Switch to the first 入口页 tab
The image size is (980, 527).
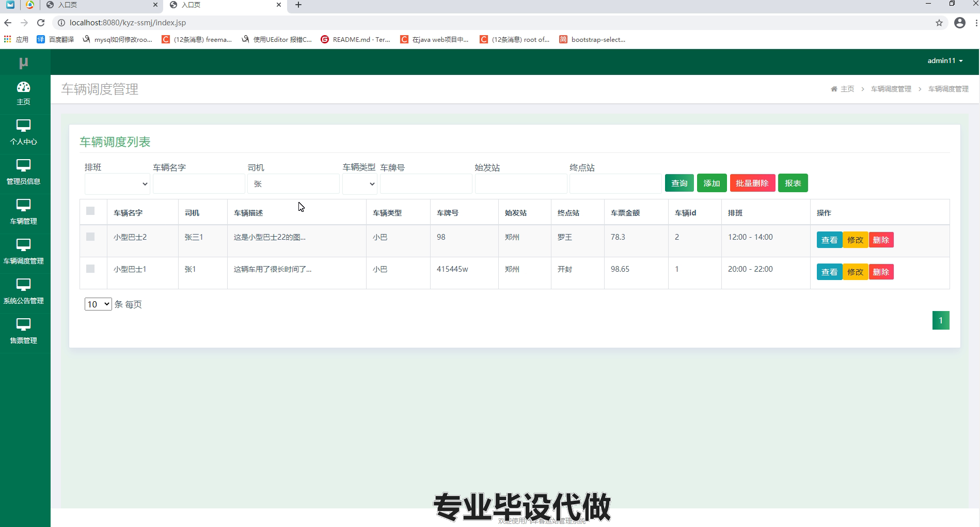tap(101, 5)
